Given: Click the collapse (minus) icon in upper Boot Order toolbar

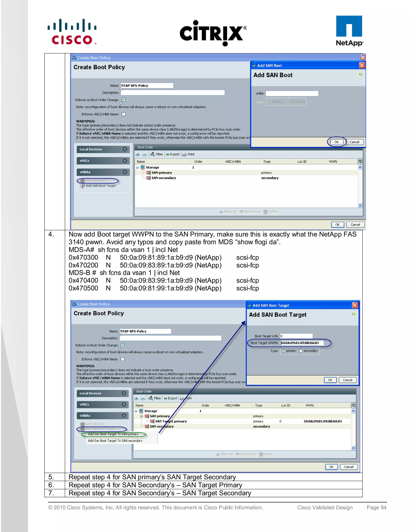Looking at the screenshot, I should tap(144, 154).
